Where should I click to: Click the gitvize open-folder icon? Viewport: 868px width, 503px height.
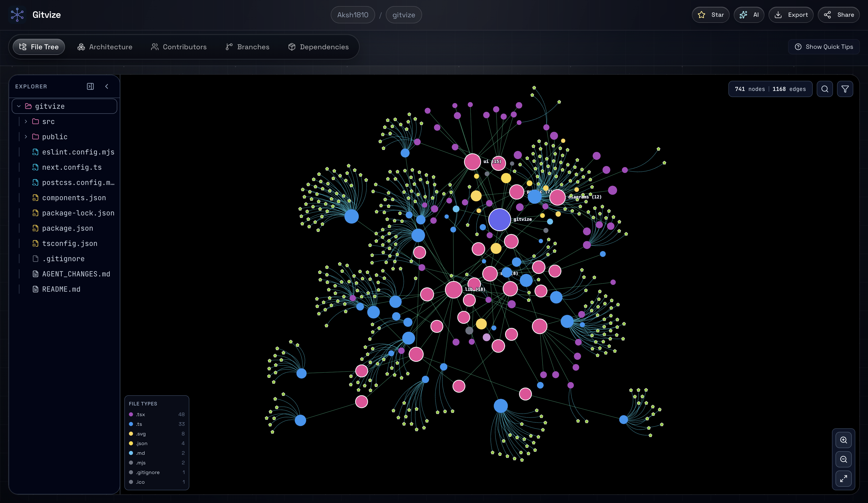pos(29,106)
